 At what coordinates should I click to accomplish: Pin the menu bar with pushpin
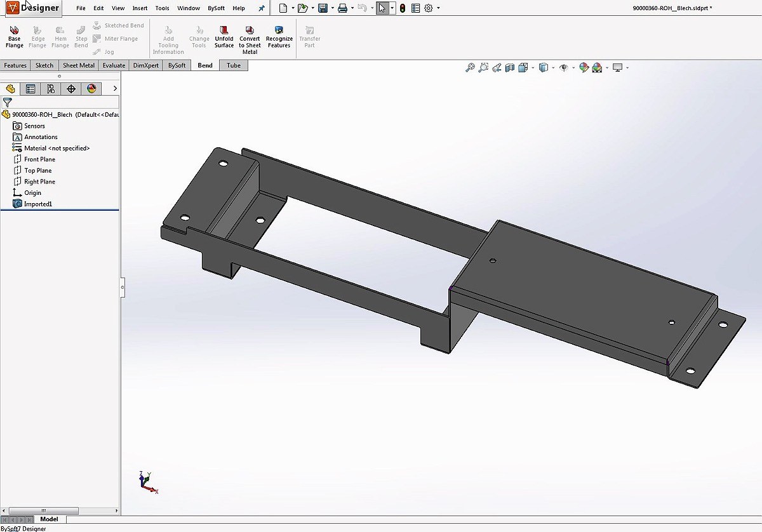click(262, 8)
